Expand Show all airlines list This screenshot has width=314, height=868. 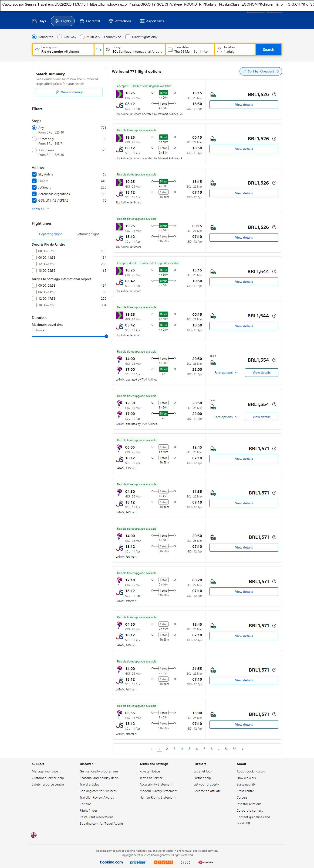pyautogui.click(x=41, y=209)
